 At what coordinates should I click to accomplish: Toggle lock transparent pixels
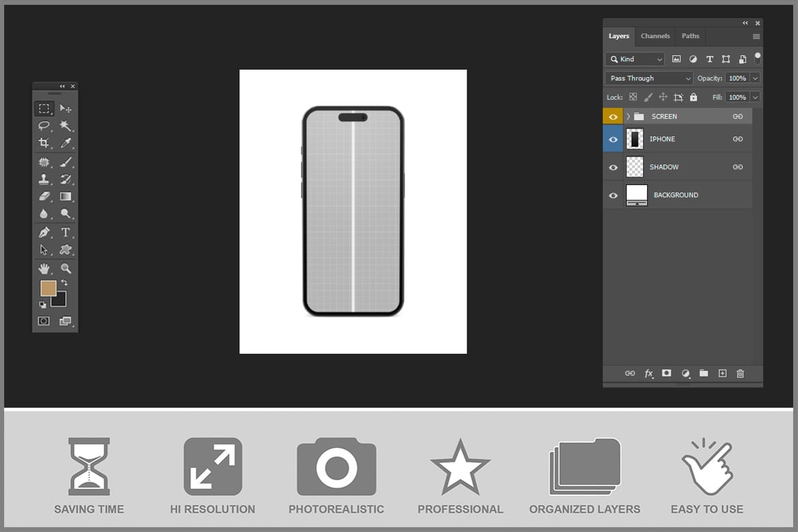click(x=633, y=97)
